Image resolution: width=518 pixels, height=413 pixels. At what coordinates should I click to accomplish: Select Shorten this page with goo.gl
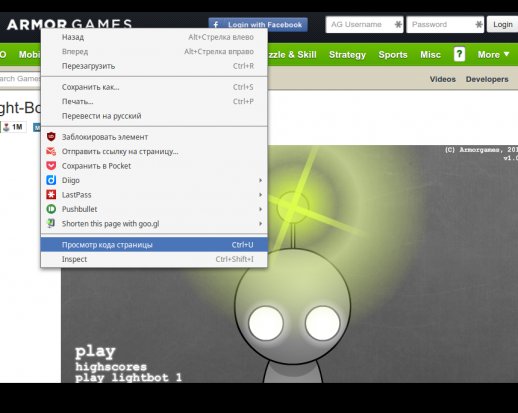point(154,223)
